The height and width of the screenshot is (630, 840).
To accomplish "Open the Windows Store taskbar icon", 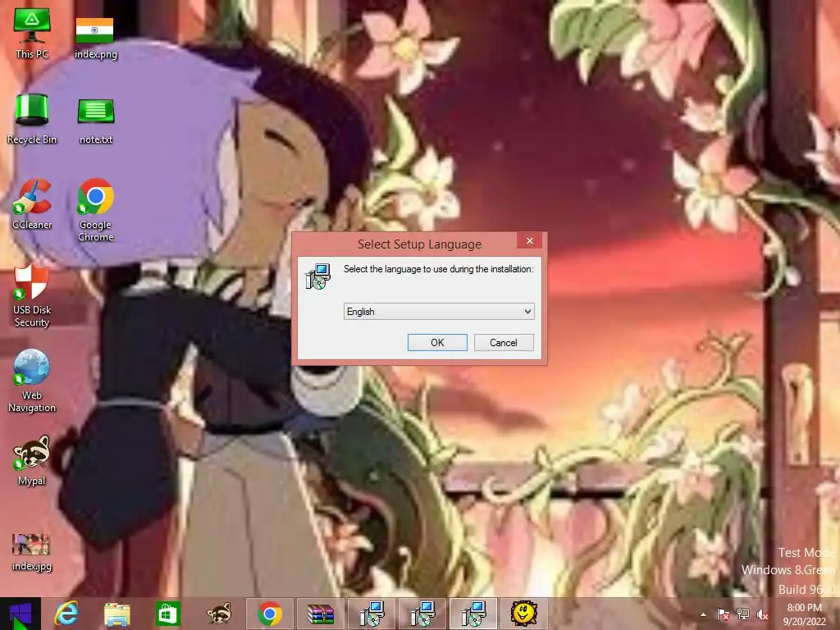I will (x=167, y=614).
